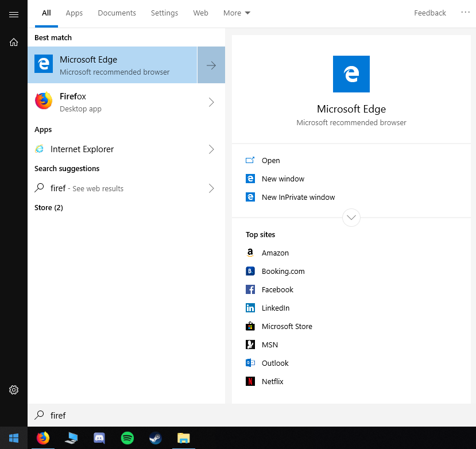Open Spotify from the taskbar
Viewport: 476px width, 449px height.
tap(127, 438)
